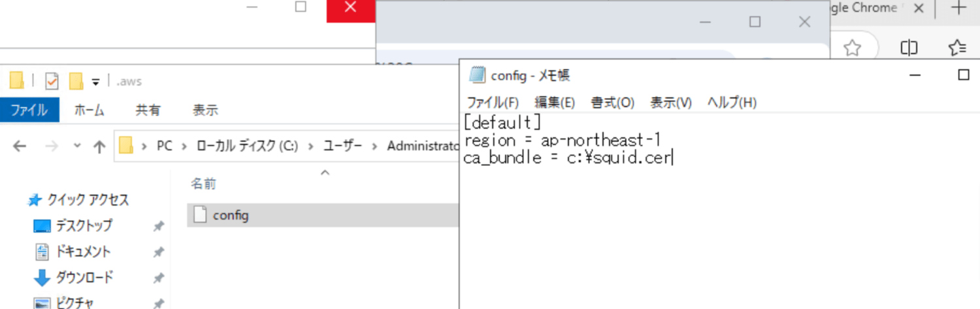Click the [default] line in Notepad
Viewport: 980px width, 309px height.
coord(502,122)
